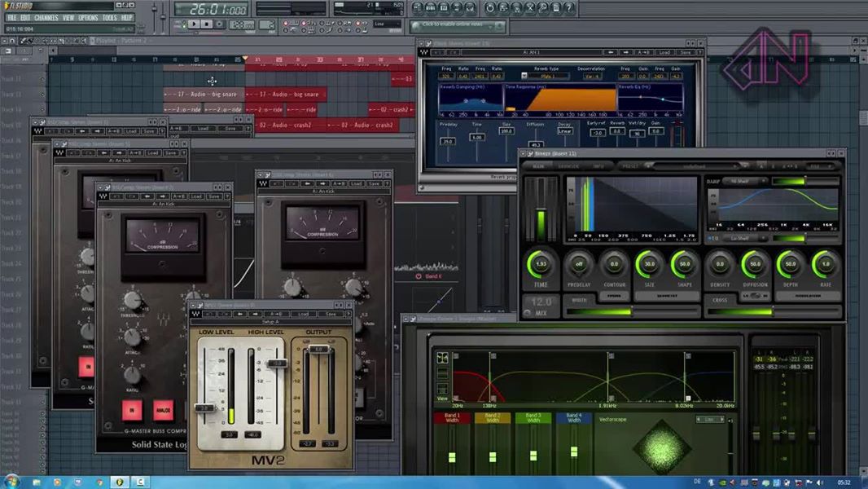Click the Linear decay button in reverb
Viewport: 868px width, 489px height.
tap(564, 131)
